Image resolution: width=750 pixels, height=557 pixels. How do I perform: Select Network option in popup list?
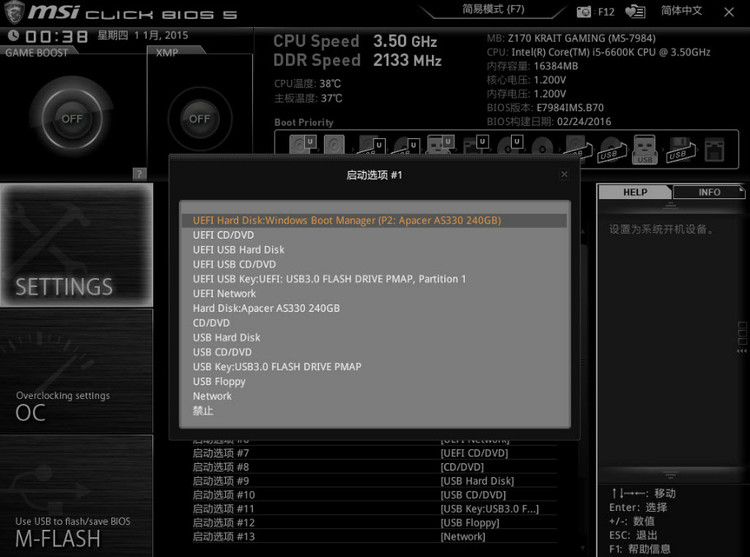pyautogui.click(x=375, y=396)
